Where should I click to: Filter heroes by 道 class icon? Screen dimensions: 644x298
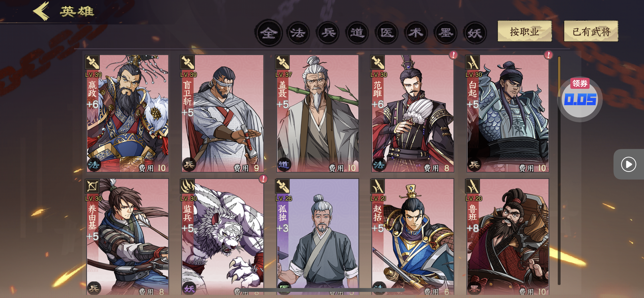click(x=357, y=33)
